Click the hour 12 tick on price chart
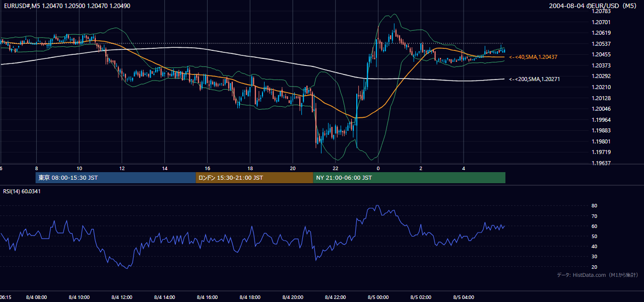 click(122, 168)
